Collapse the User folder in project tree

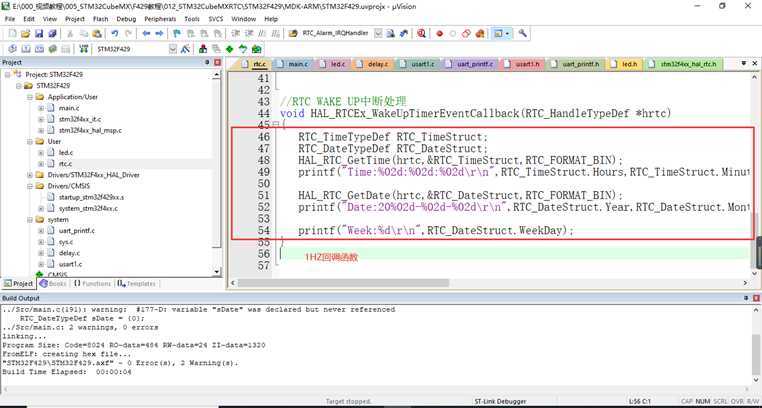tap(30, 141)
